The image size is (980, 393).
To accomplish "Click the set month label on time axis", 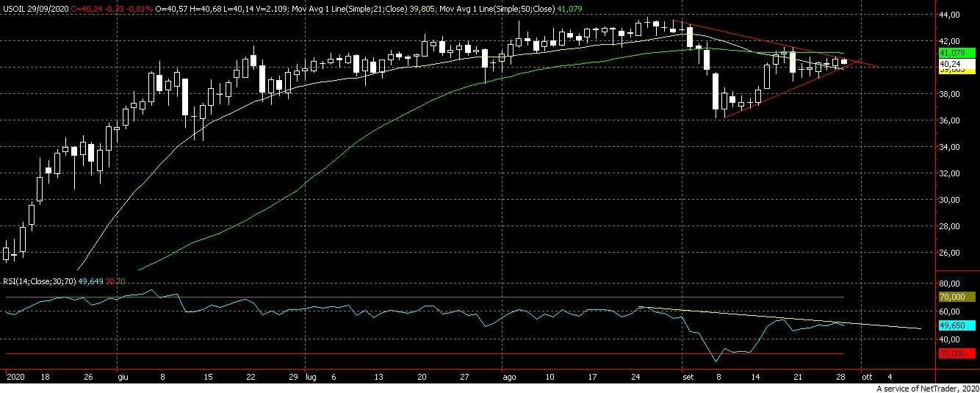I will point(688,375).
